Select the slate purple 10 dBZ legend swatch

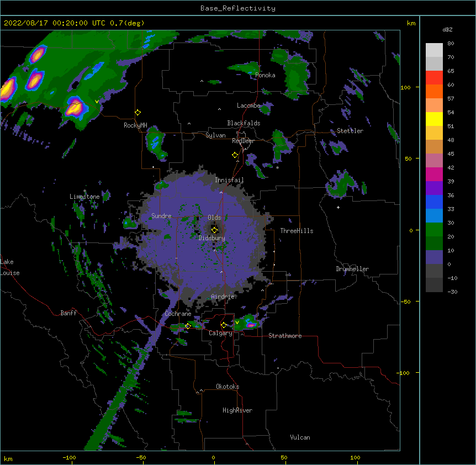pyautogui.click(x=434, y=257)
